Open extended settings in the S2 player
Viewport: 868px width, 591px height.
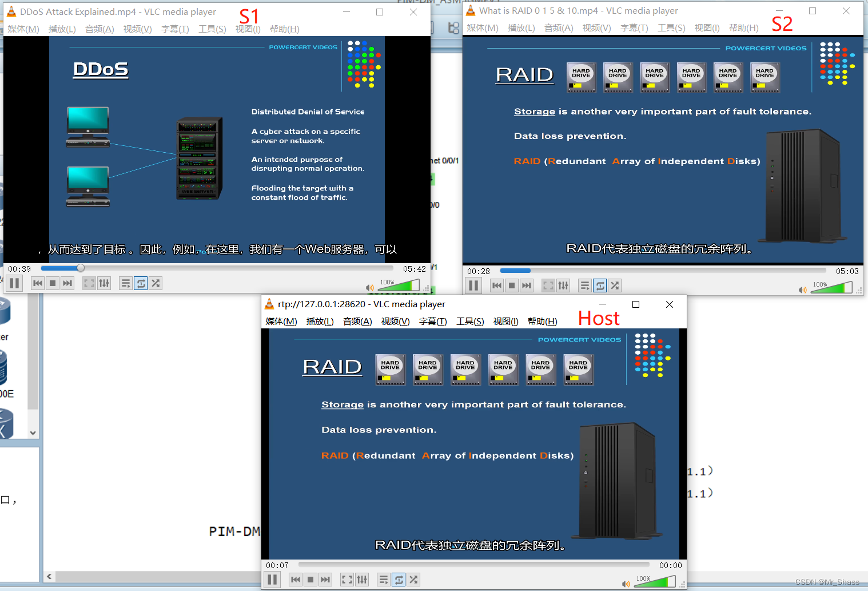(563, 285)
